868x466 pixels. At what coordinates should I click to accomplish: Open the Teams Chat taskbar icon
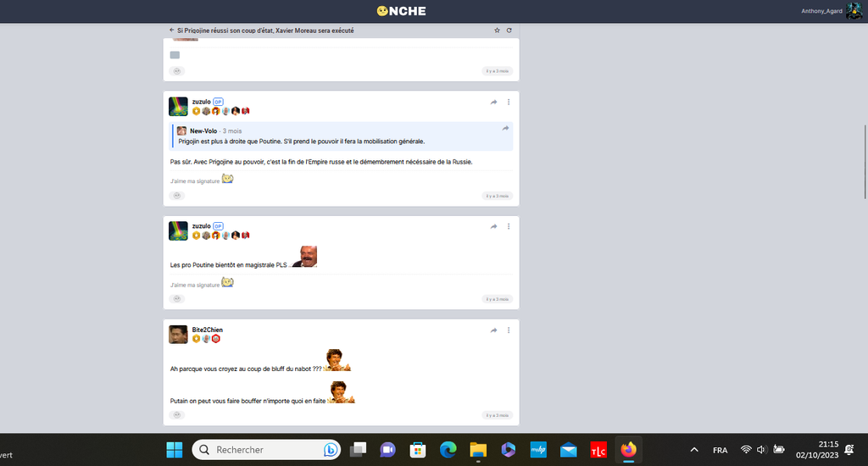[x=388, y=450]
